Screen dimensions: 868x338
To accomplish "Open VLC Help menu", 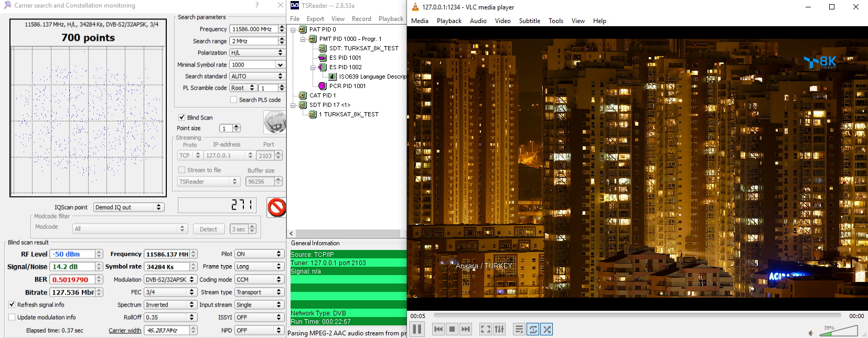I will (599, 21).
